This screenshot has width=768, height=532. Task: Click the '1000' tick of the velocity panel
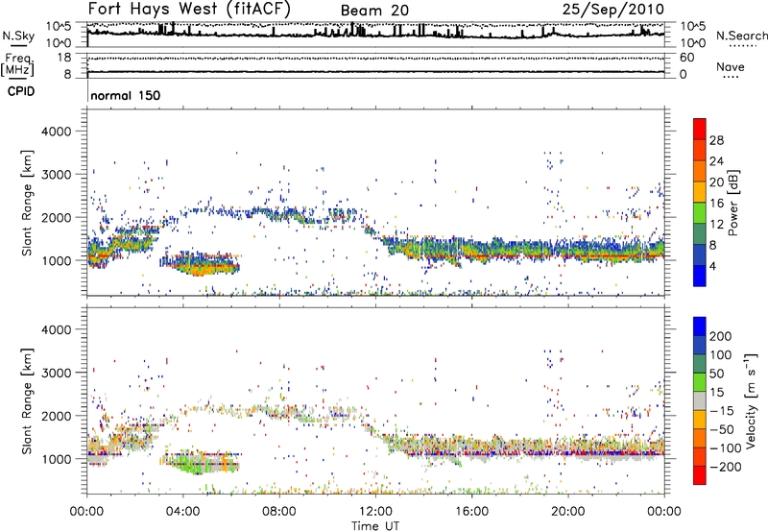[x=56, y=459]
